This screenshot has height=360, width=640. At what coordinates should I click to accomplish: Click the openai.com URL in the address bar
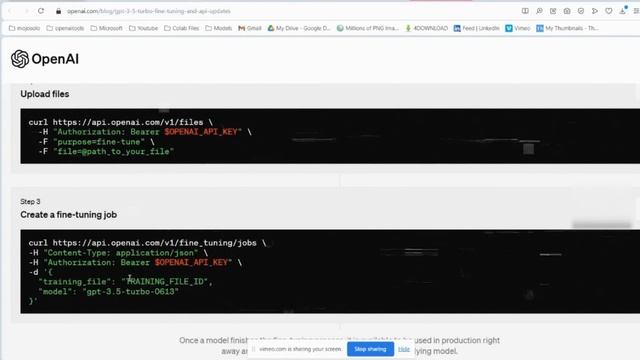pyautogui.click(x=149, y=11)
